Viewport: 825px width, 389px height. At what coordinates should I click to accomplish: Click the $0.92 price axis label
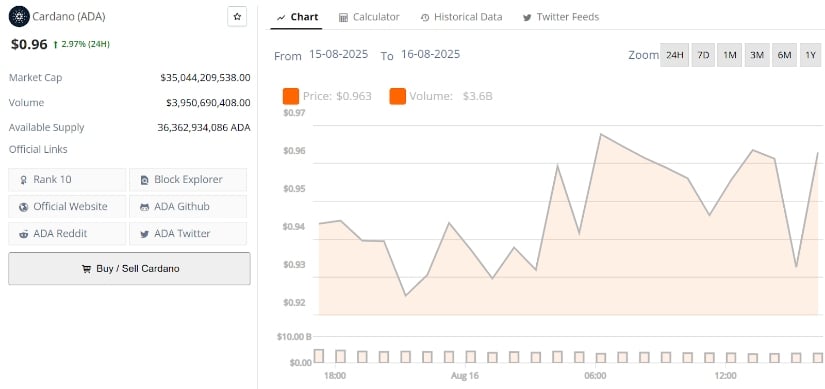click(x=294, y=303)
